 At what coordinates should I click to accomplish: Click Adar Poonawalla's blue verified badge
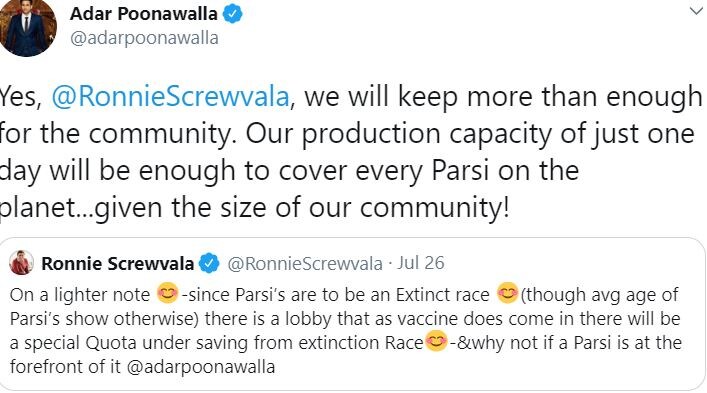[233, 14]
